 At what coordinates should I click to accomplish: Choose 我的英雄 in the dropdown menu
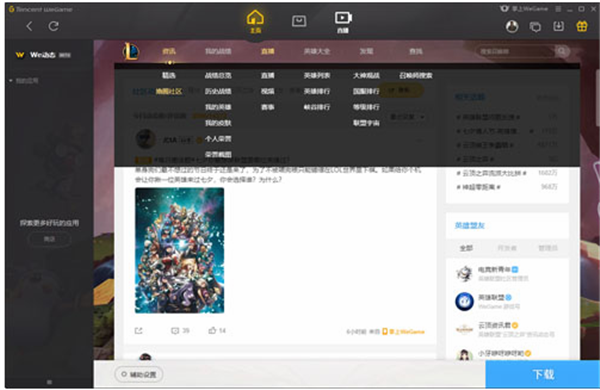[218, 107]
